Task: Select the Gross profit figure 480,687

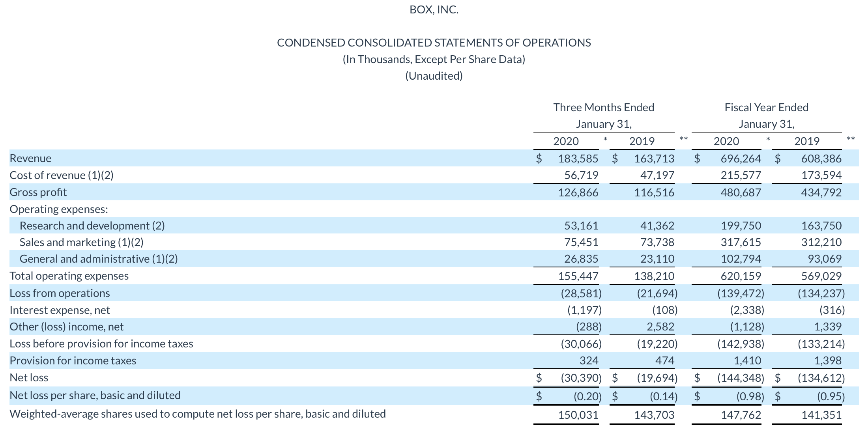Action: [742, 192]
